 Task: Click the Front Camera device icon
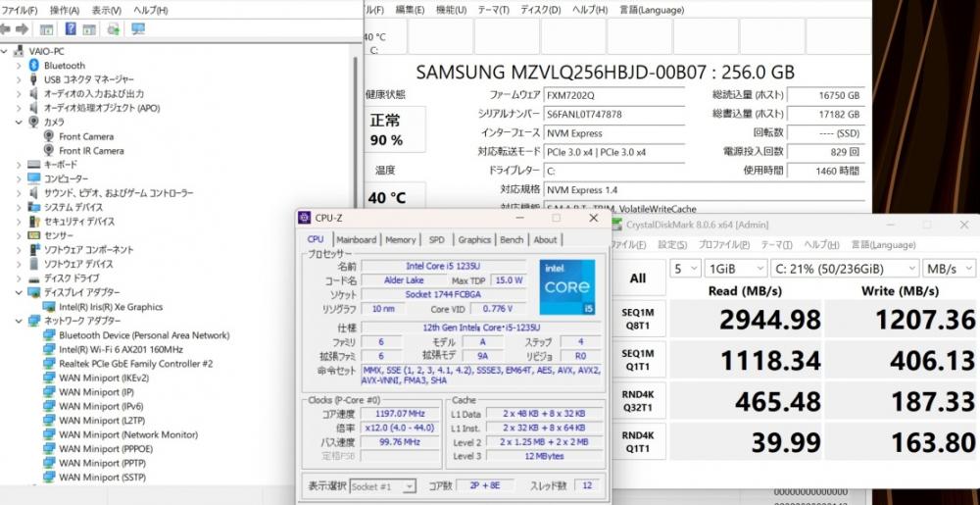(48, 135)
